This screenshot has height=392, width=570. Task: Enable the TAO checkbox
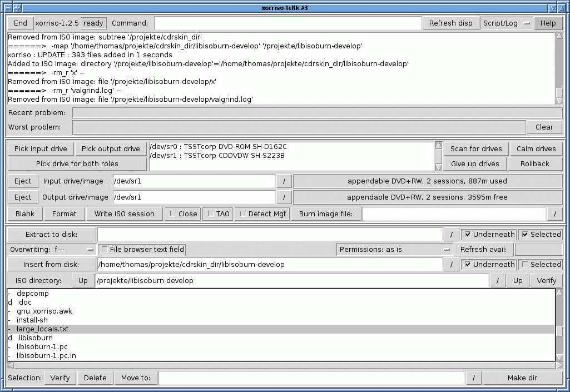(219, 214)
